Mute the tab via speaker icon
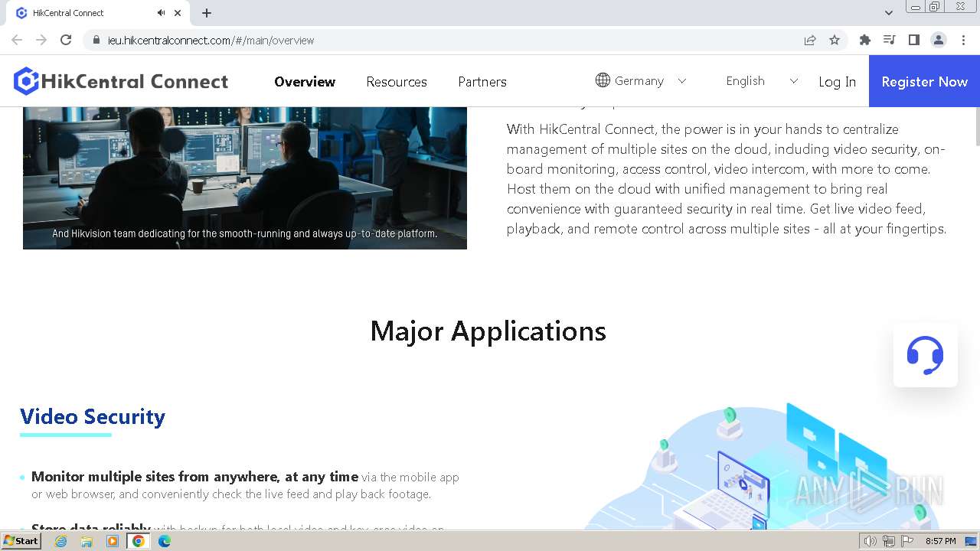 point(161,13)
